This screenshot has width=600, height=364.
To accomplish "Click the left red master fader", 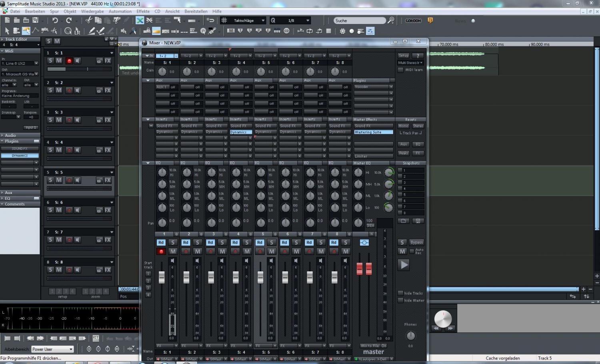I will pos(359,269).
